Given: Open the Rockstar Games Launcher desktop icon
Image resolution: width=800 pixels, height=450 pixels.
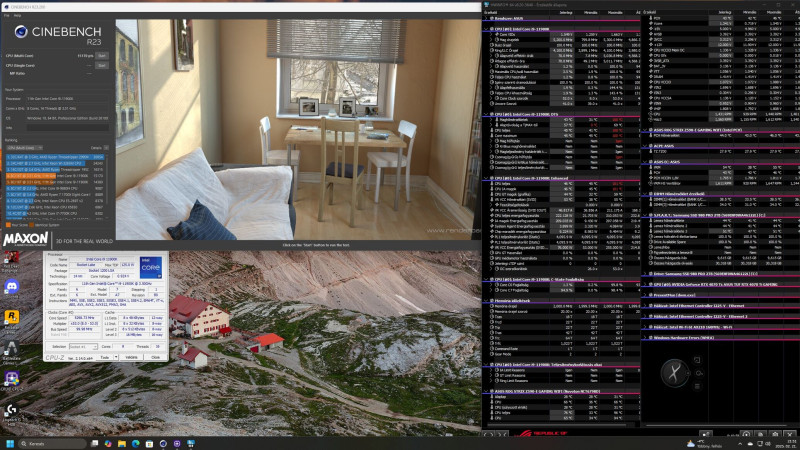Looking at the screenshot, I should point(11,319).
